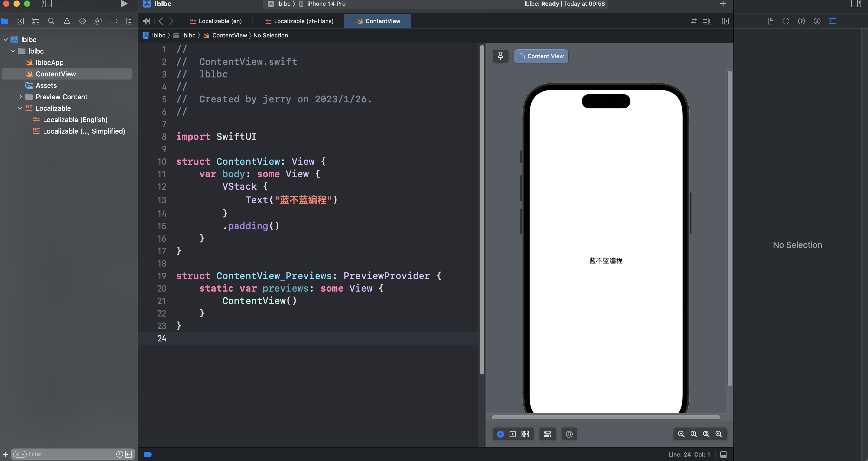Click the Filter field in the navigator
Image resolution: width=868 pixels, height=461 pixels.
pos(35,454)
